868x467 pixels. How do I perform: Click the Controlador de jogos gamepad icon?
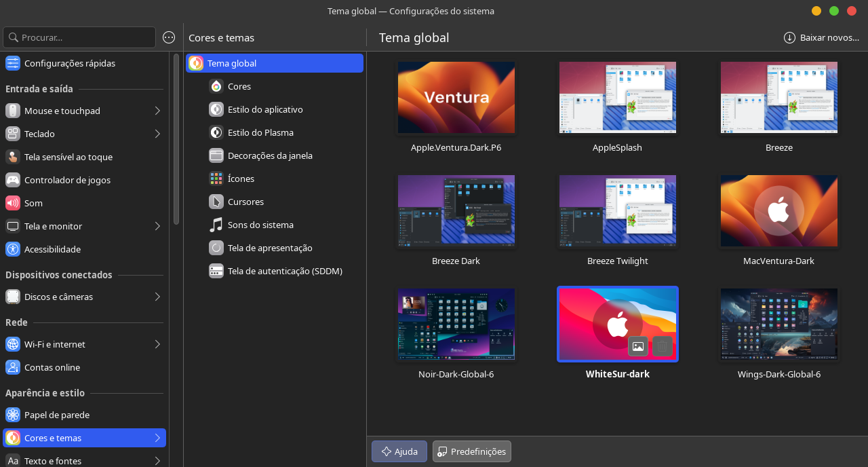[x=13, y=180]
